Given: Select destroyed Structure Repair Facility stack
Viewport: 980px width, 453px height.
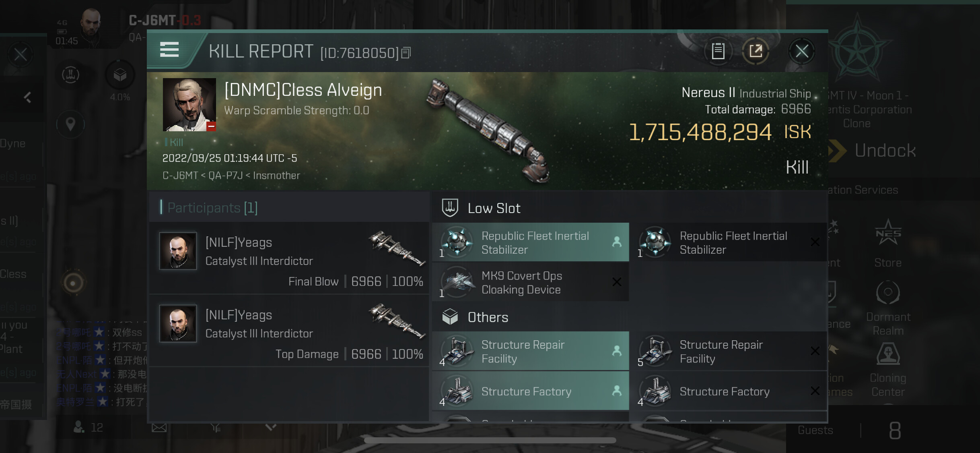Looking at the screenshot, I should 728,352.
